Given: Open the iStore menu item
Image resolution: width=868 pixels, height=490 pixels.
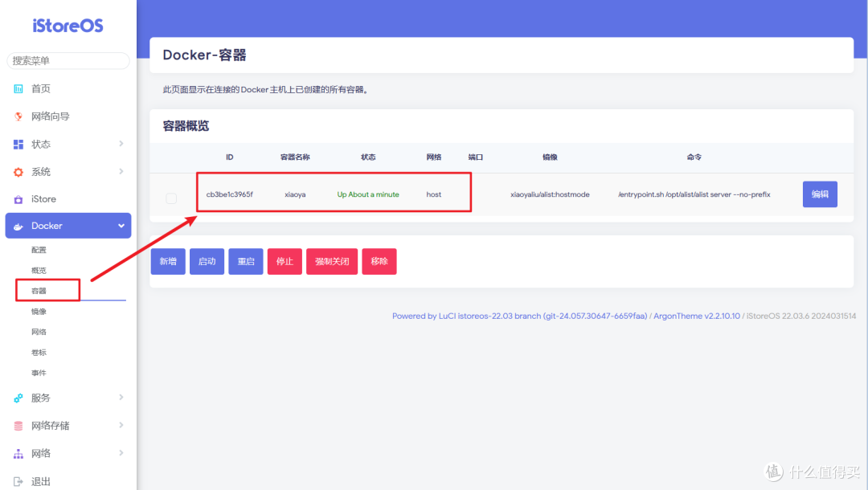Looking at the screenshot, I should pos(43,199).
